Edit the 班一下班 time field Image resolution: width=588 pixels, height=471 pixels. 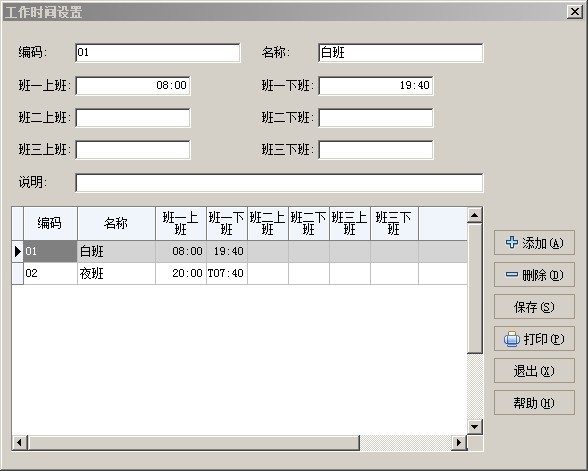(x=376, y=86)
